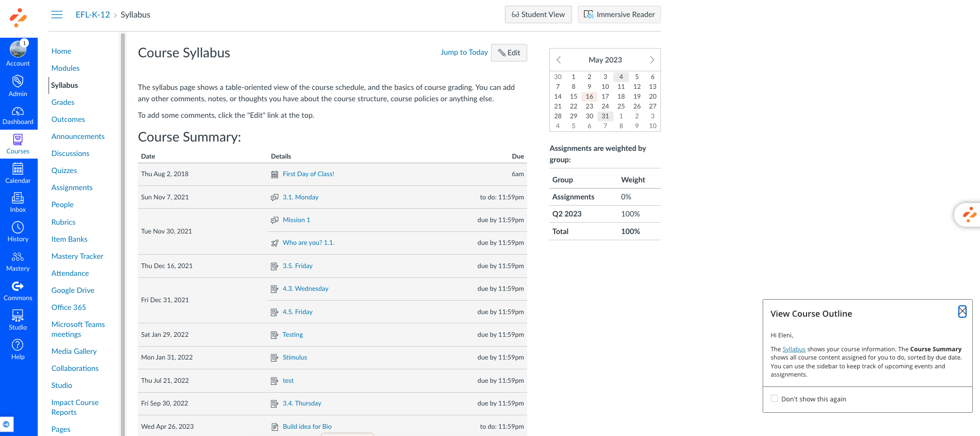980x436 pixels.
Task: Click the course menu vertical scrollbar
Action: (x=122, y=234)
